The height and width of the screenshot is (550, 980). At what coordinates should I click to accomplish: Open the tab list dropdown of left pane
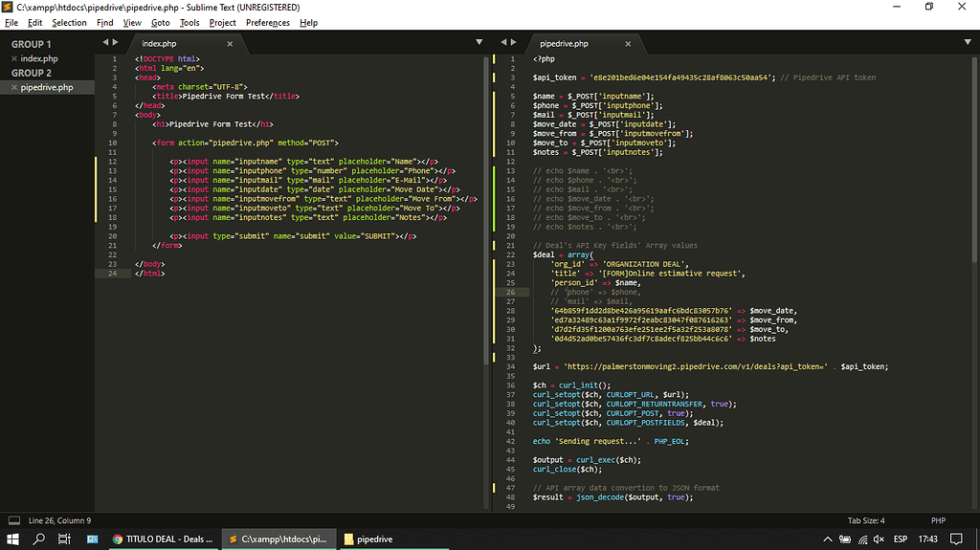pos(479,42)
